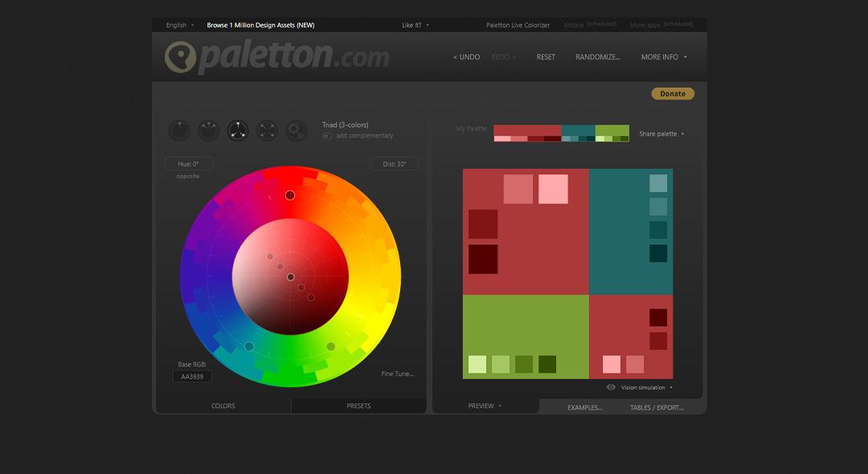Toggle the add complementary switch
Viewport: 868px width, 474px height.
tap(326, 136)
